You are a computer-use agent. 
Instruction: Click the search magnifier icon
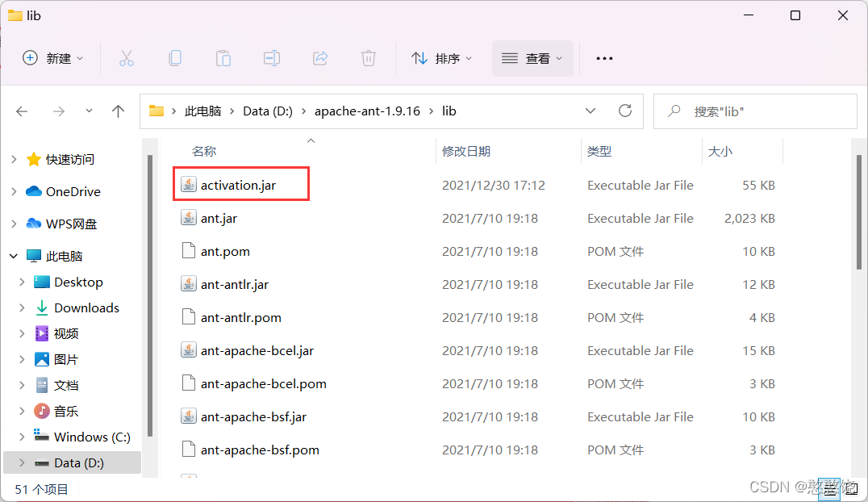[x=674, y=111]
